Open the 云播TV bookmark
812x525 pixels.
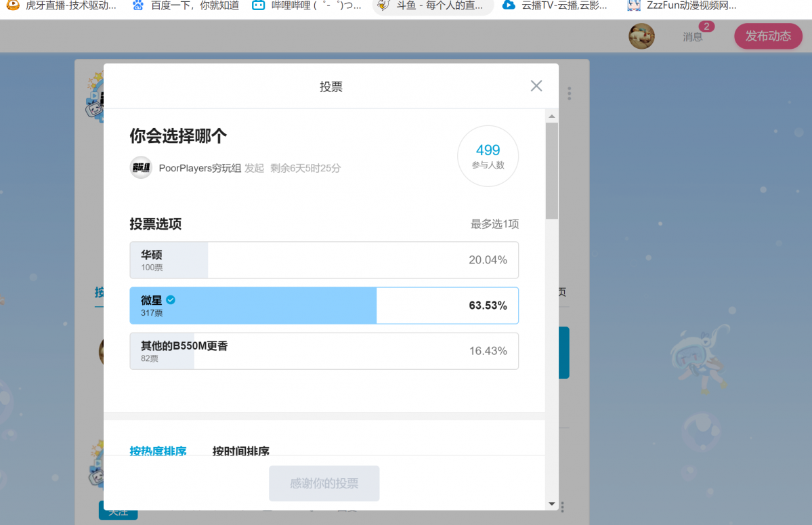point(555,6)
